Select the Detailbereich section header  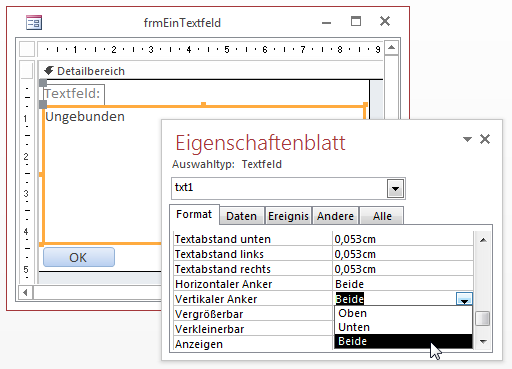coord(210,71)
